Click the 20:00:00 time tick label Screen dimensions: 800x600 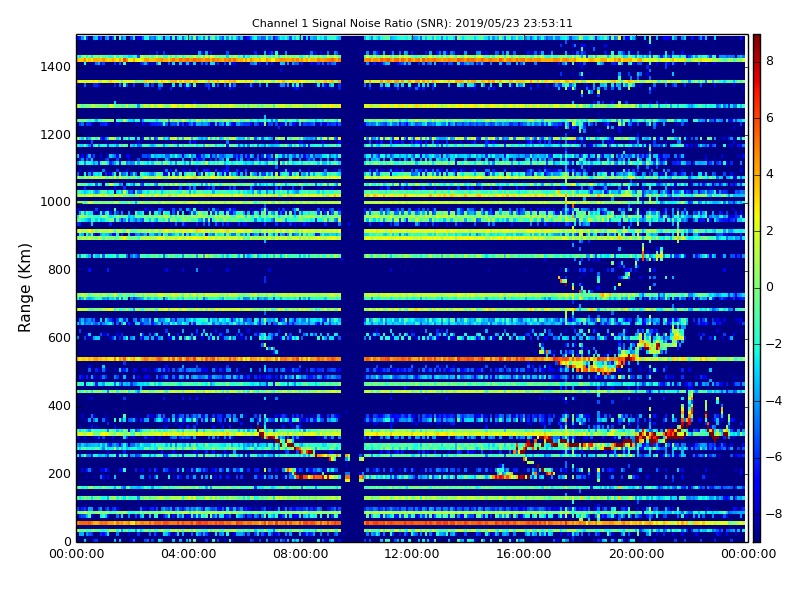(636, 554)
